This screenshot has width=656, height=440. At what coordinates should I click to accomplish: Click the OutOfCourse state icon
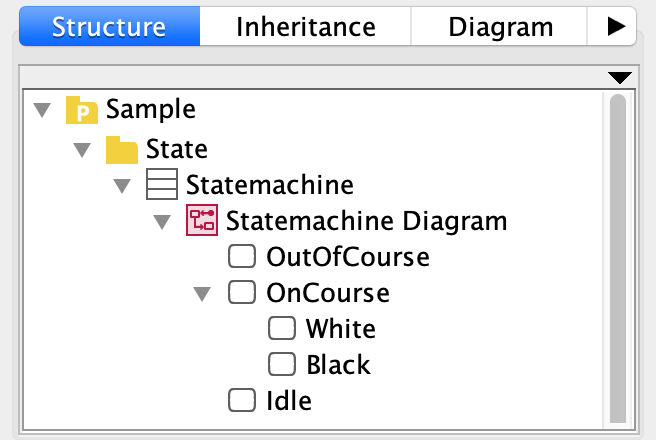(x=241, y=257)
